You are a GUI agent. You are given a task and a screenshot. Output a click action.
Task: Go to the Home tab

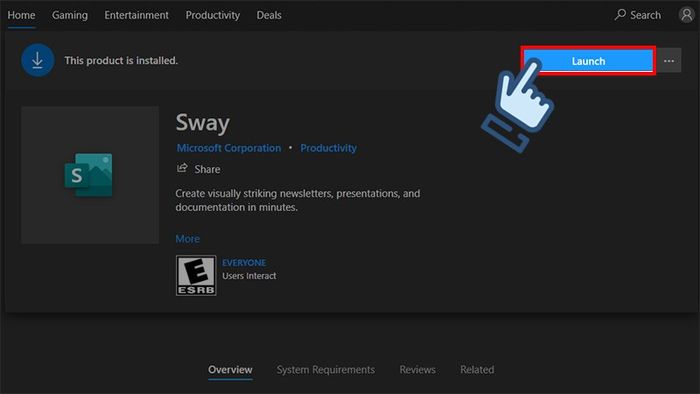[x=21, y=15]
